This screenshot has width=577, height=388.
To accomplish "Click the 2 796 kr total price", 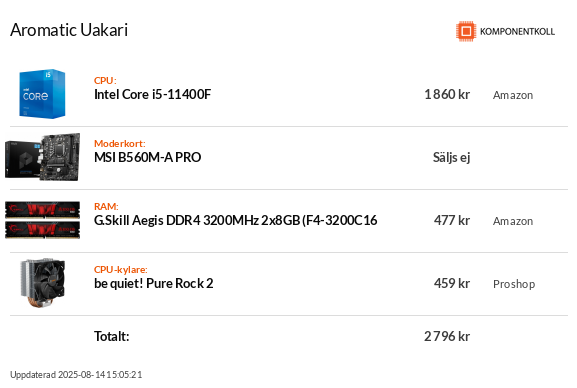I will pyautogui.click(x=447, y=336).
